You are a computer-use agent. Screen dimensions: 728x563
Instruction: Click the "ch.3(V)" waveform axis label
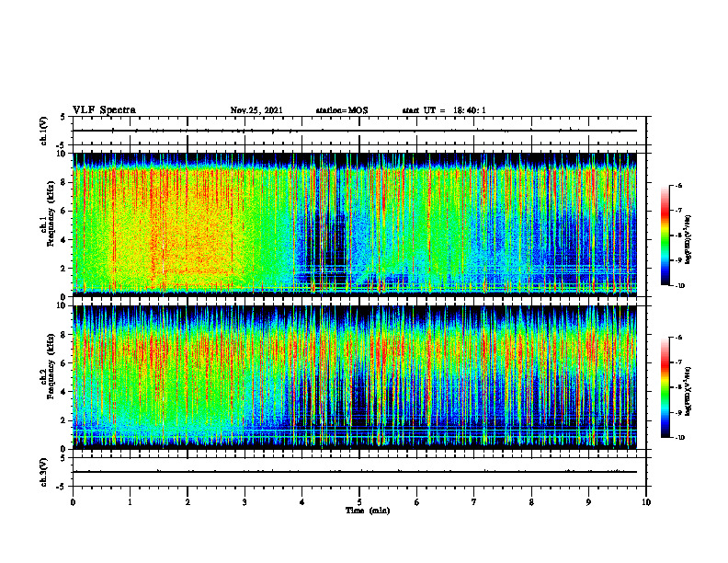[x=44, y=472]
